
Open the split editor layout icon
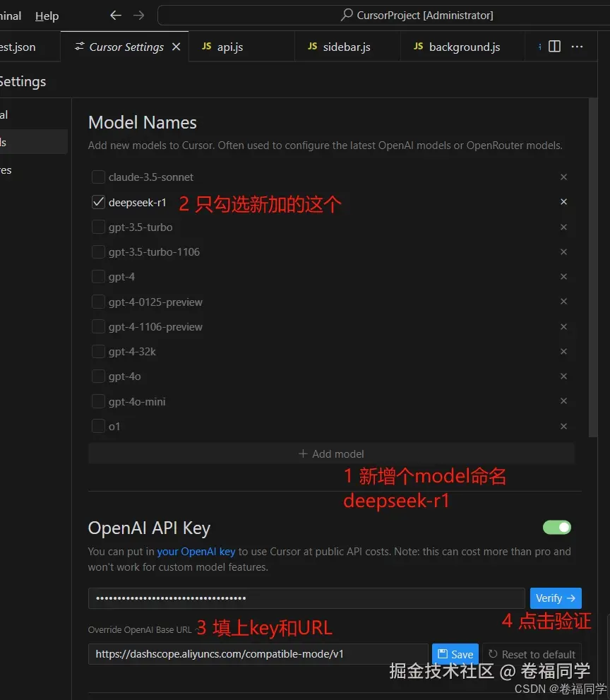pyautogui.click(x=554, y=46)
